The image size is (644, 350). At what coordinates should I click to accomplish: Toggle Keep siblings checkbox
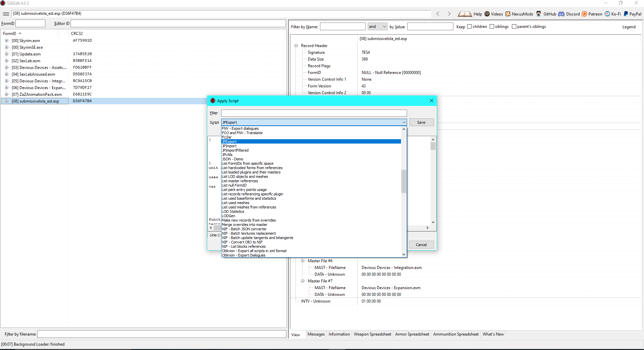492,27
